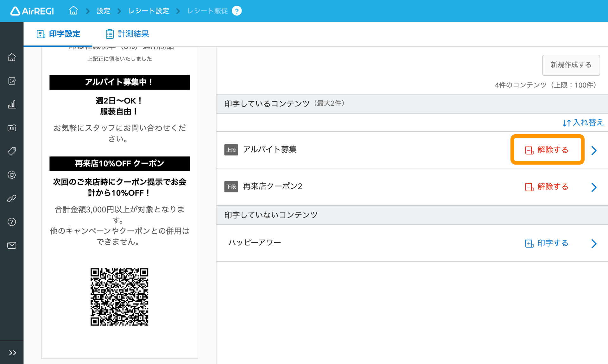The width and height of the screenshot is (608, 364).
Task: Click 印字する for ハッピーアワー
Action: coord(547,243)
